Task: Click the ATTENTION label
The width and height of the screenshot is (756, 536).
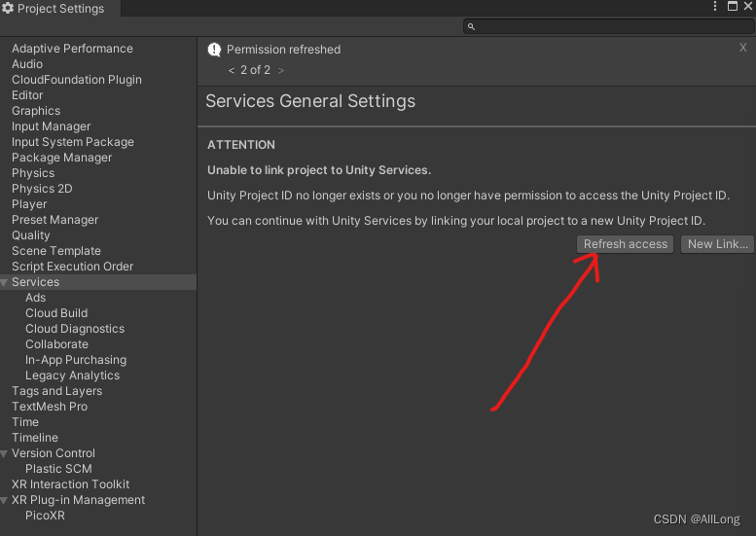Action: (x=241, y=145)
